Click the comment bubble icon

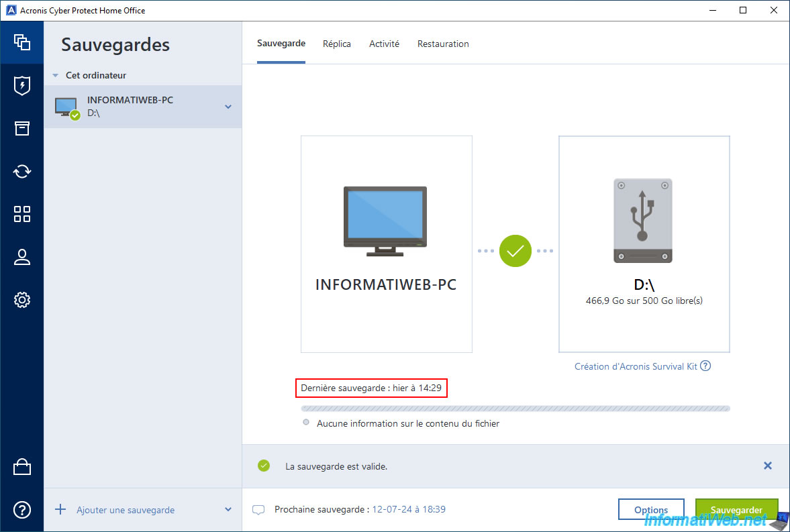point(258,510)
